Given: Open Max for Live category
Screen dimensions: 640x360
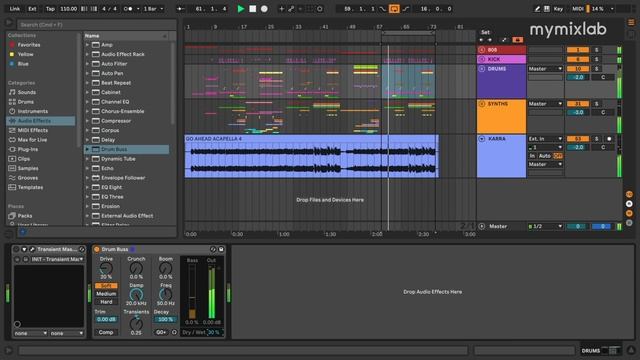Looking at the screenshot, I should pos(32,140).
